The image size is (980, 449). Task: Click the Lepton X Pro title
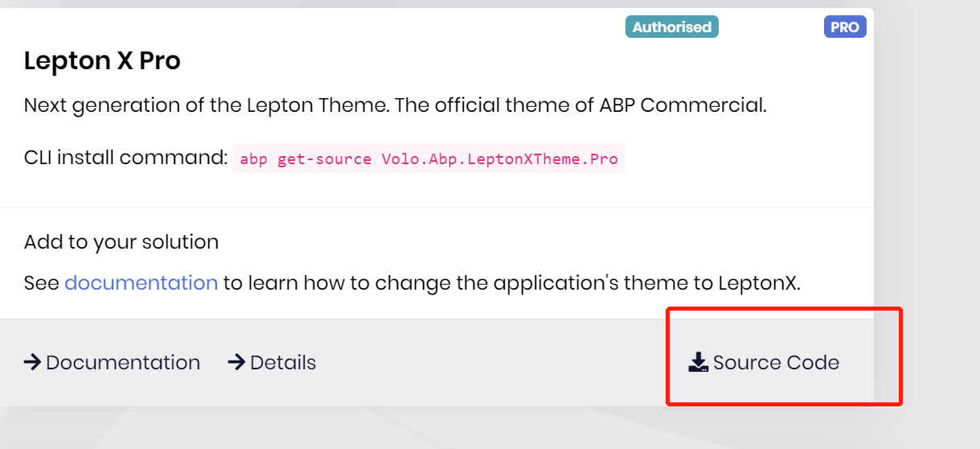pos(102,61)
